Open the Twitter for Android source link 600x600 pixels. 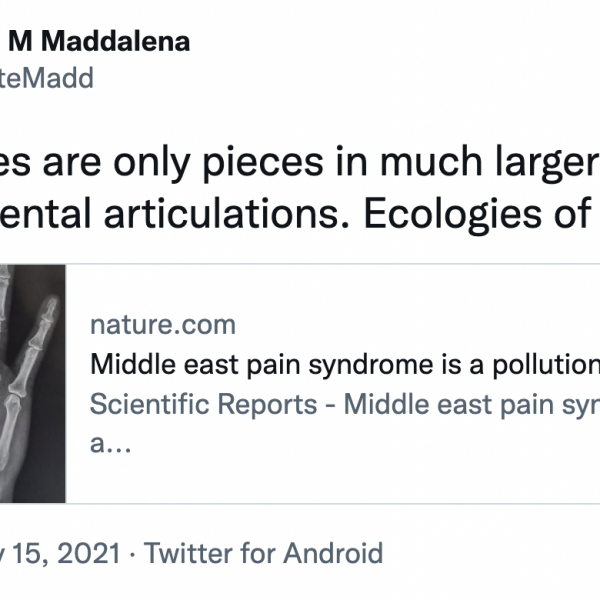point(264,552)
